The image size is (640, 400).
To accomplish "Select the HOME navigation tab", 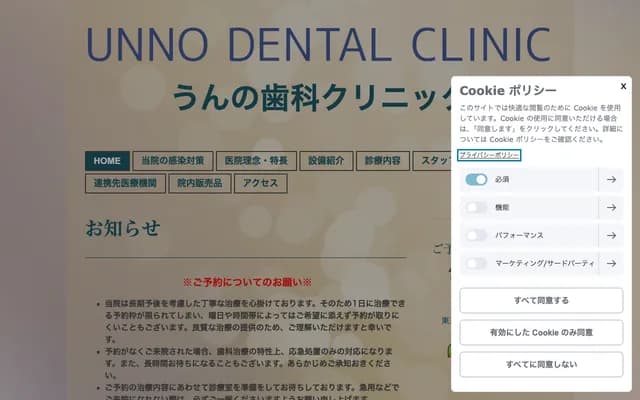I will pos(107,161).
